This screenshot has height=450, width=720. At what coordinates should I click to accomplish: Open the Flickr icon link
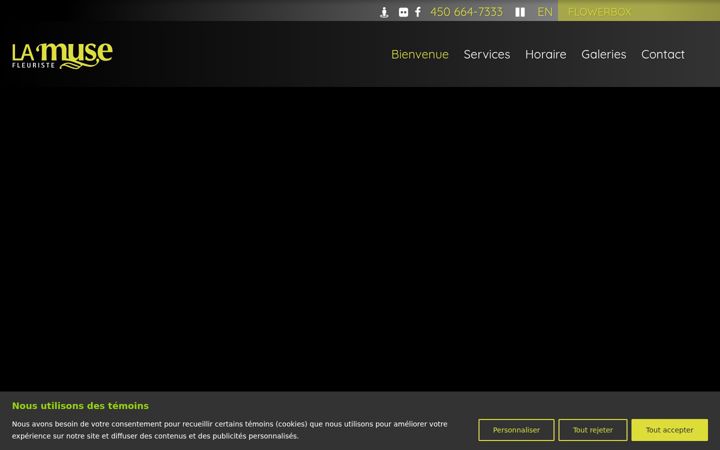click(x=403, y=12)
